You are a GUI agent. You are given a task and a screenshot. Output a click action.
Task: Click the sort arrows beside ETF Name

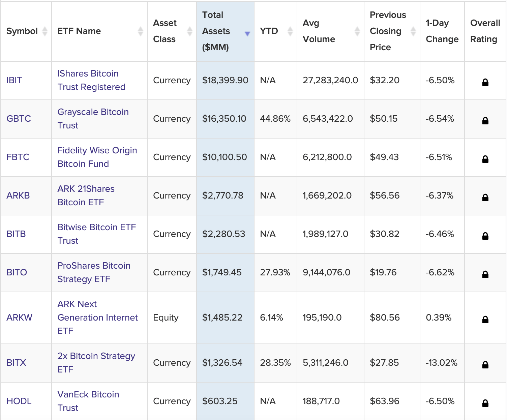coord(141,31)
